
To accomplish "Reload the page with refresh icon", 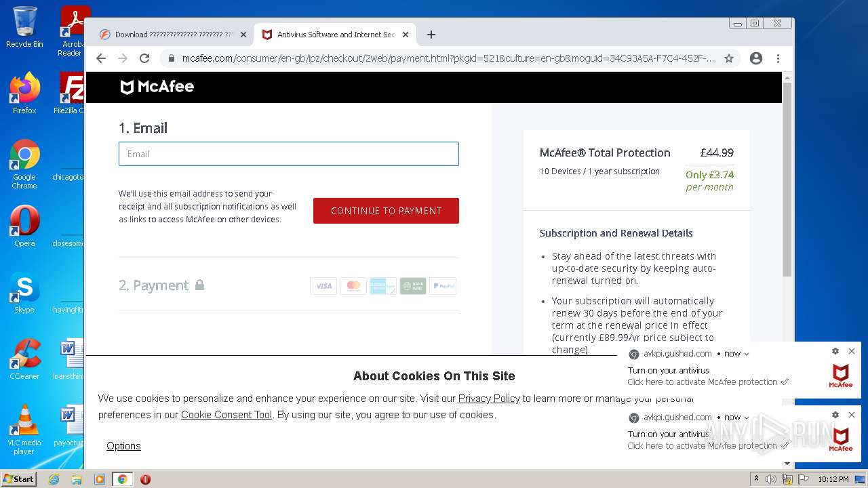I will tap(144, 58).
